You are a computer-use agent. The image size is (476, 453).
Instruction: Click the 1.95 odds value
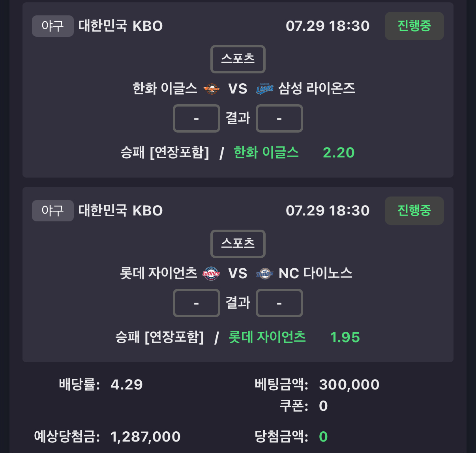(x=345, y=337)
